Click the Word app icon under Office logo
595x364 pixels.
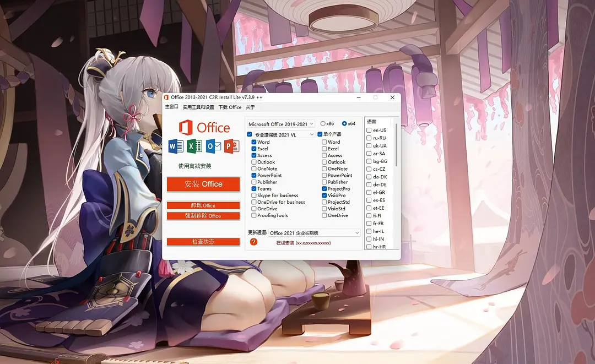click(x=176, y=146)
